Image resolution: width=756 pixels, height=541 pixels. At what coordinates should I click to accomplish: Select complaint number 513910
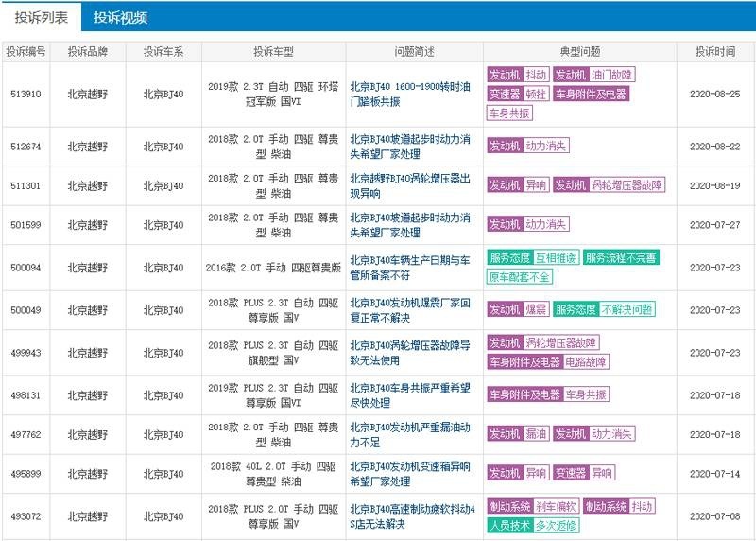(x=26, y=95)
